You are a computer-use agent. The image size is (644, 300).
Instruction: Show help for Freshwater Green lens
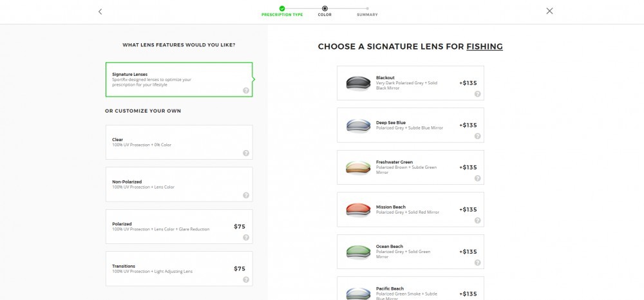pyautogui.click(x=477, y=178)
